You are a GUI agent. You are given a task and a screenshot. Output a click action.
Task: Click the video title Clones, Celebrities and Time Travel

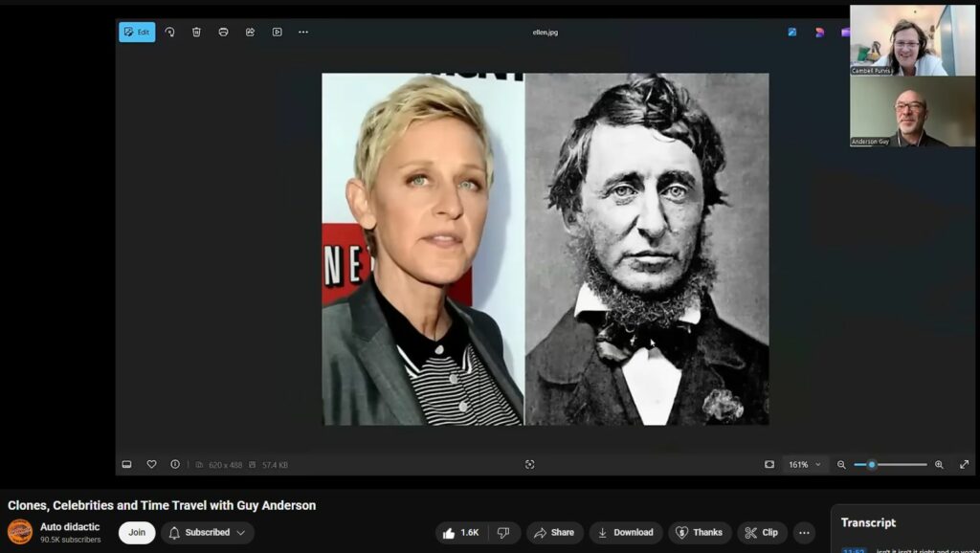(x=162, y=505)
